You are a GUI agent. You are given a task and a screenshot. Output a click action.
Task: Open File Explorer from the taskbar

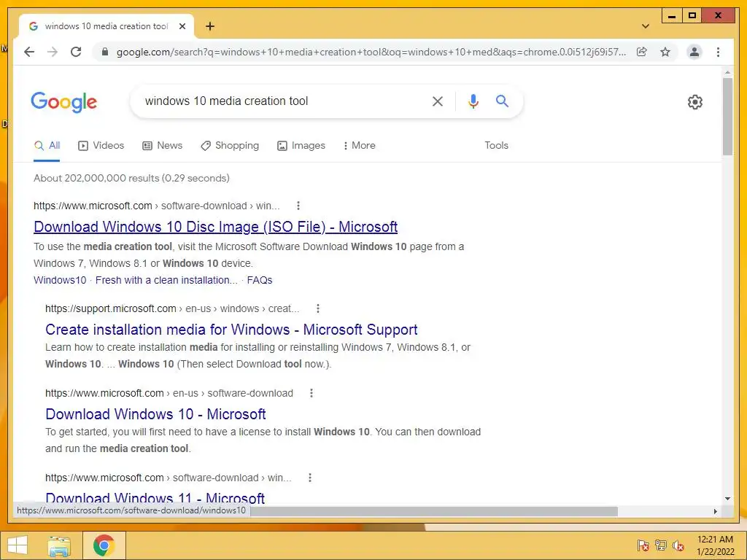tap(59, 545)
